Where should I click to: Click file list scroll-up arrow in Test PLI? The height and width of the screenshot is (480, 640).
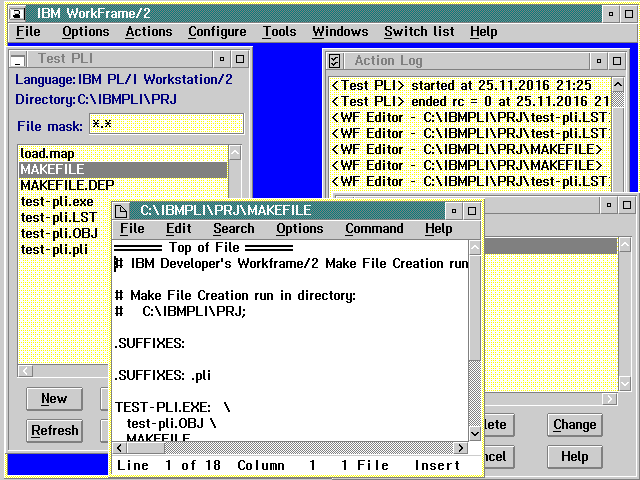click(x=235, y=153)
